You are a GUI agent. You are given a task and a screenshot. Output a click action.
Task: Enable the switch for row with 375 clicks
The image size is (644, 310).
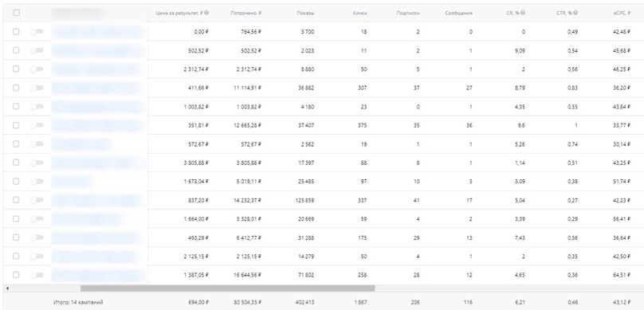[37, 125]
